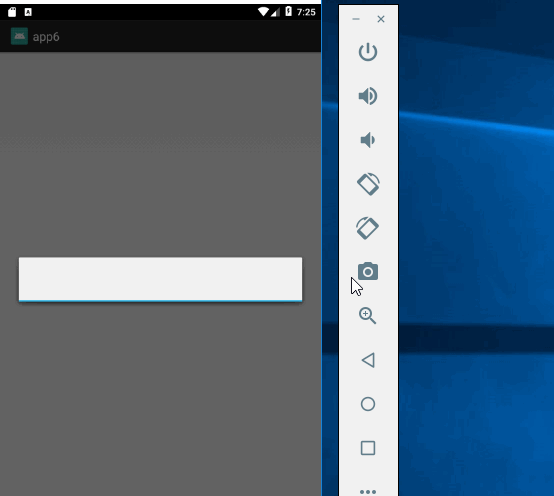Image resolution: width=554 pixels, height=496 pixels.
Task: Minimize the emulator toolbar window
Action: tap(356, 19)
